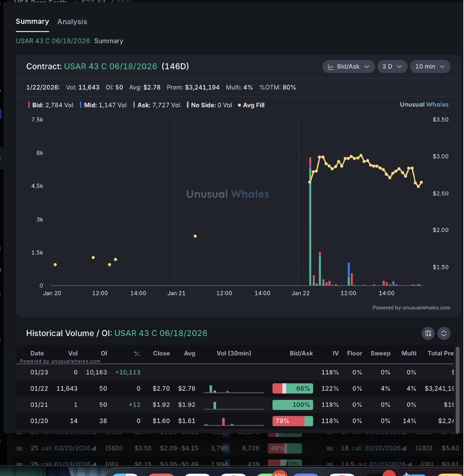Image resolution: width=464 pixels, height=476 pixels.
Task: Click the sort chevrons icon beside column settings
Action: tap(444, 334)
